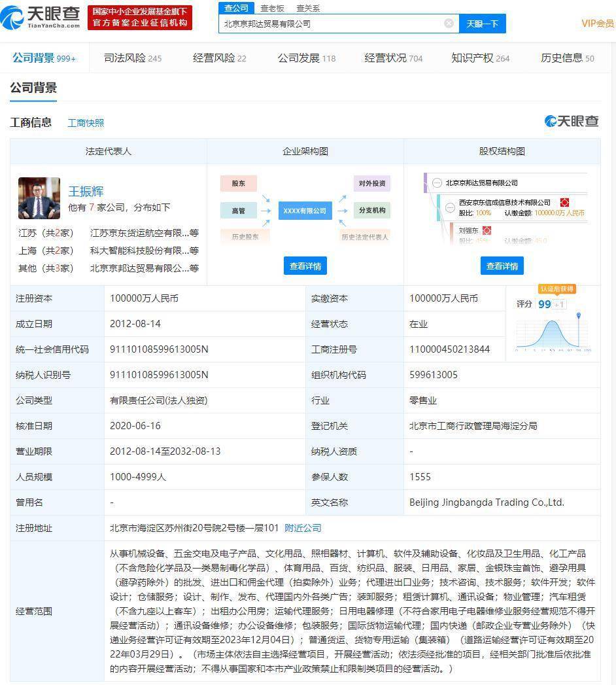Collapse the 北京京邦达贸易有限公司 equity tree node
The height and width of the screenshot is (685, 616).
click(437, 183)
